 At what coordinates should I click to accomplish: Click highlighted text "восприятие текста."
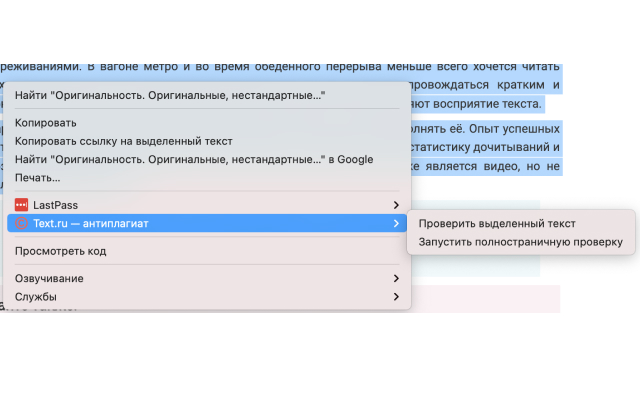[487, 104]
